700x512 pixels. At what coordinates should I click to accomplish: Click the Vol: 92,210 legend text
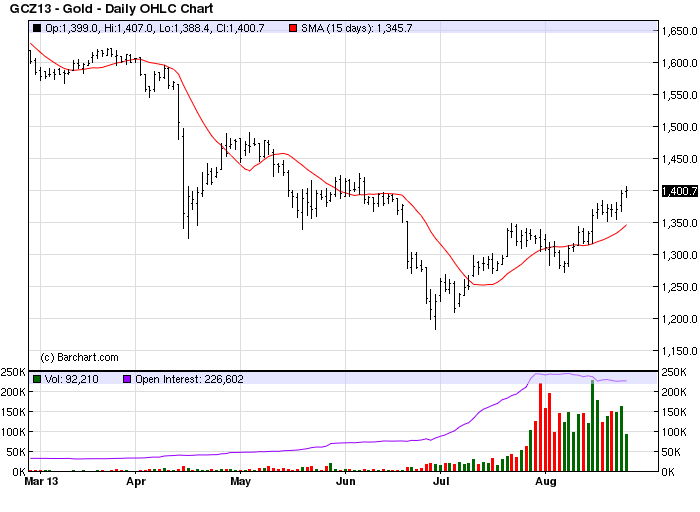[71, 379]
